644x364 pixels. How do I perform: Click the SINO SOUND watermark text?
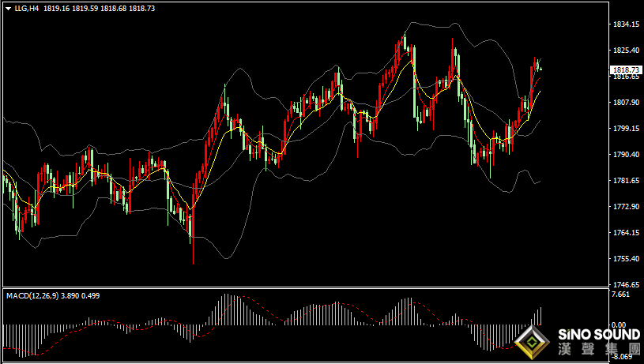click(x=599, y=335)
